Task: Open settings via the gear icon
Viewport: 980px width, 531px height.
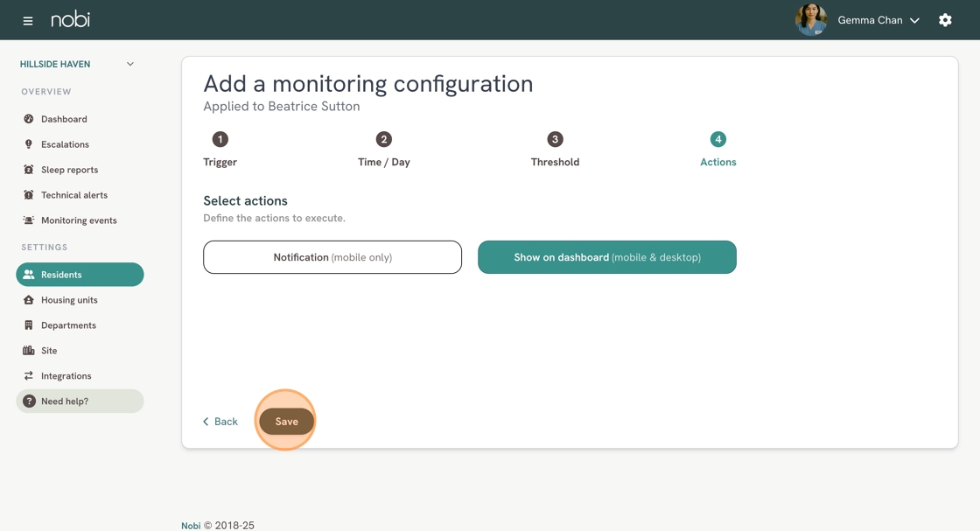Action: click(945, 20)
